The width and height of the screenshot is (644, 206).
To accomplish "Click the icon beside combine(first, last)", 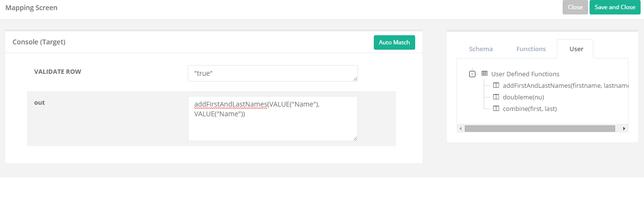I will click(496, 109).
